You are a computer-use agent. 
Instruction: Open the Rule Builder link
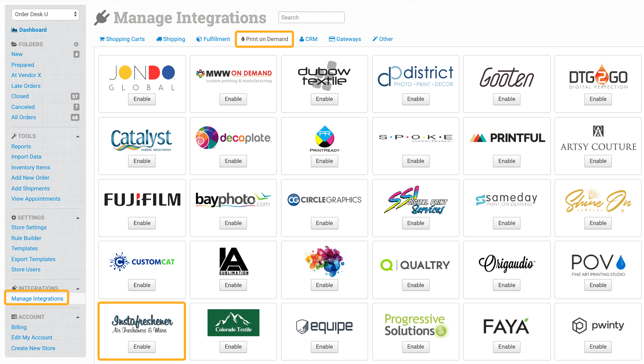coord(26,238)
